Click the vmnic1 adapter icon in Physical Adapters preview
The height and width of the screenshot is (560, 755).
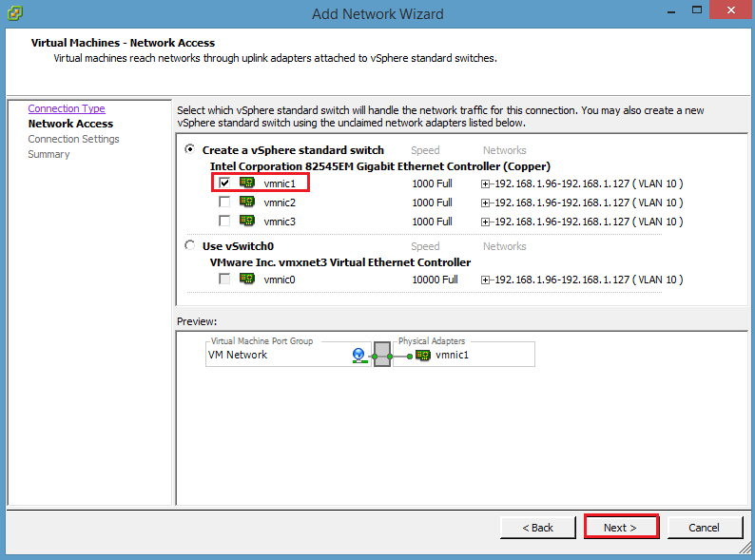[423, 356]
